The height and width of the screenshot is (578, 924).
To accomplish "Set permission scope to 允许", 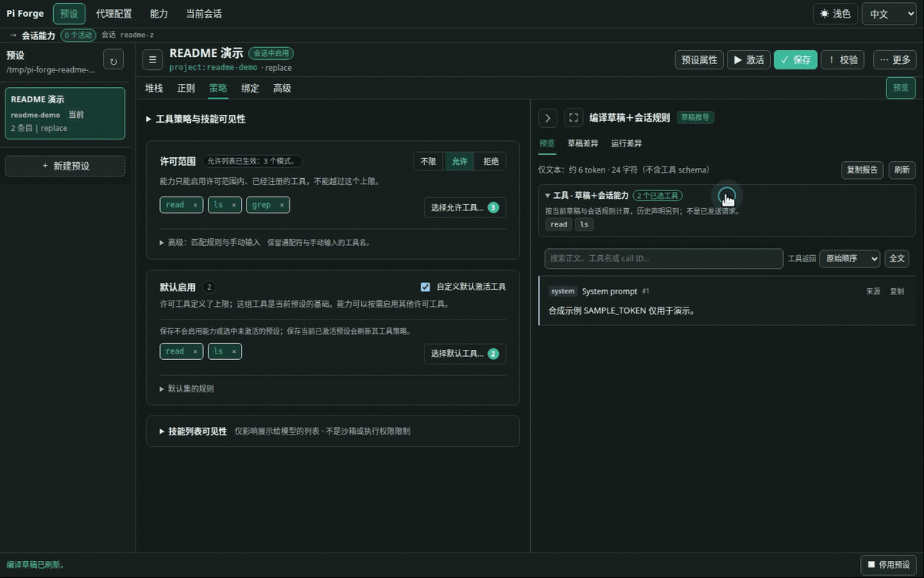I will (x=460, y=161).
